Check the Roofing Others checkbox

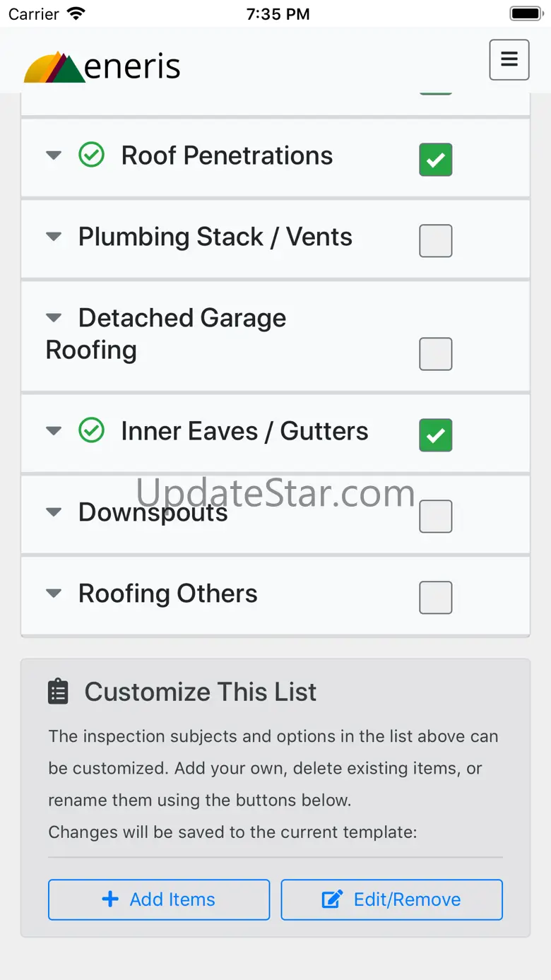pyautogui.click(x=435, y=598)
